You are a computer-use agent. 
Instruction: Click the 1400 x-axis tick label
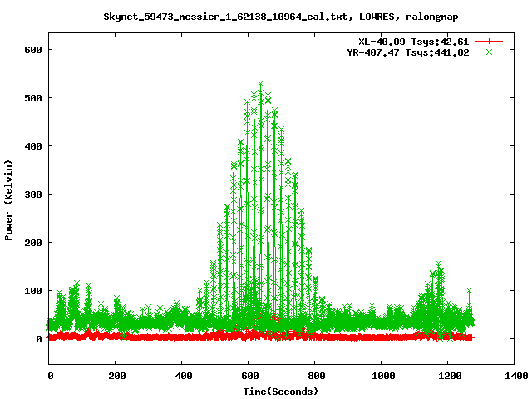515,376
